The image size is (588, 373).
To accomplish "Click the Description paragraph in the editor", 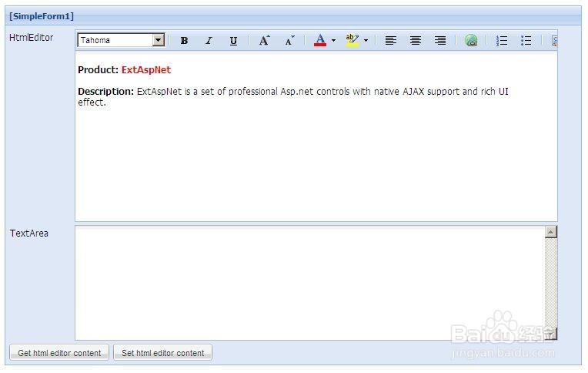I will [293, 96].
